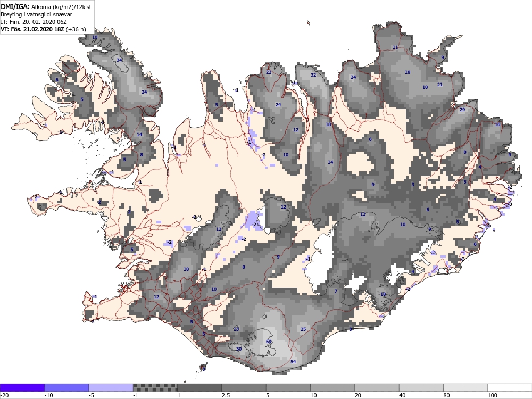Click the legend tick label -20
The image size is (532, 399).
click(4, 395)
